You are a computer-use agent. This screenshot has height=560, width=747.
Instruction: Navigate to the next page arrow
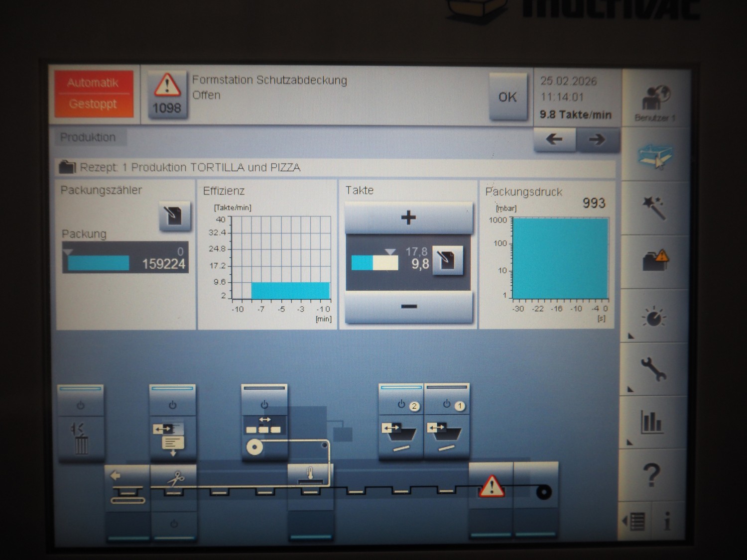pos(597,139)
